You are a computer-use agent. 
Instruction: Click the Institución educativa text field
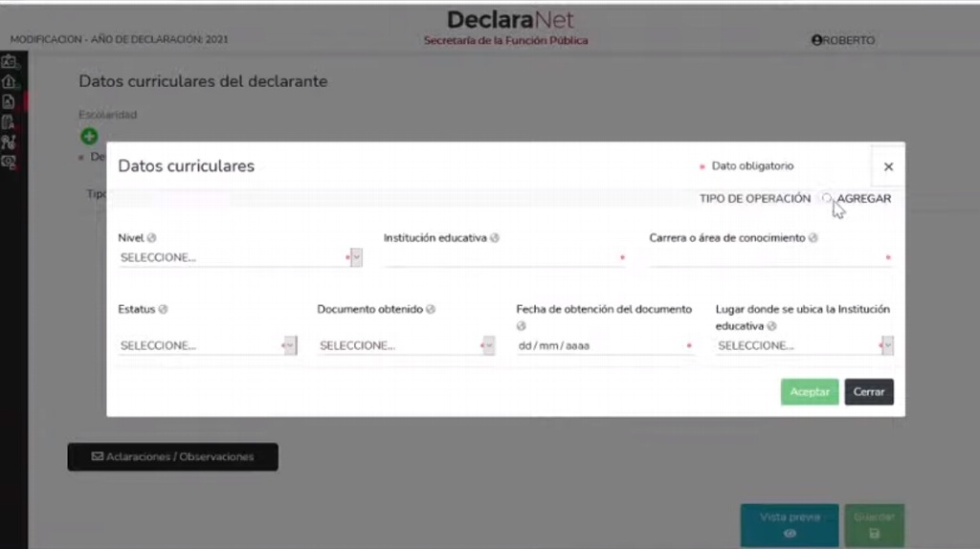point(504,257)
